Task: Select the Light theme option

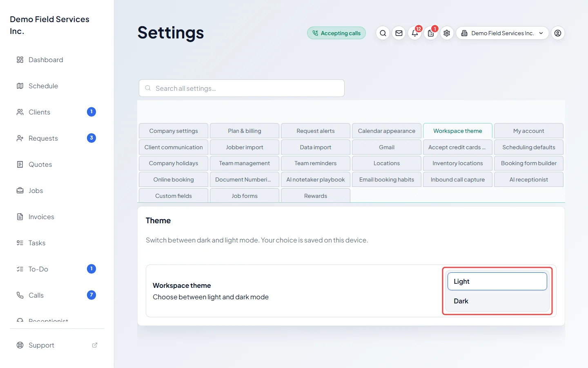Action: [x=497, y=281]
